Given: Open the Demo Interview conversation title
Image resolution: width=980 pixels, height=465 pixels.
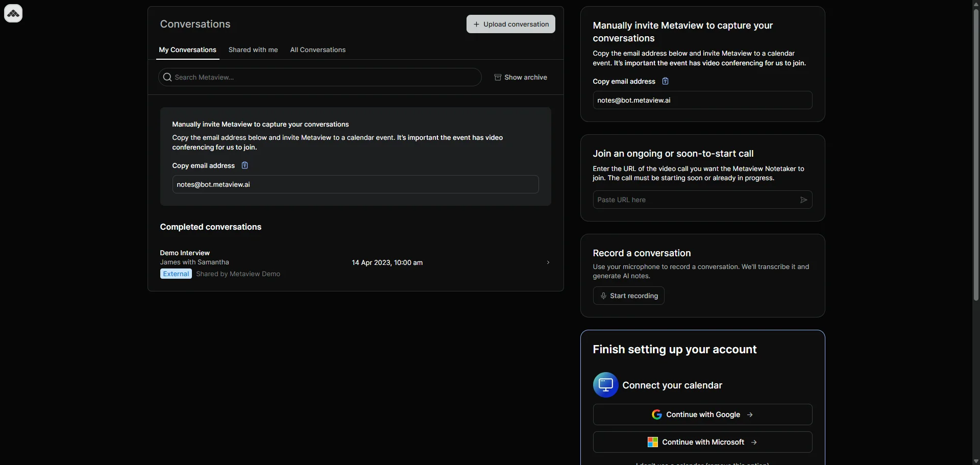Looking at the screenshot, I should 185,253.
